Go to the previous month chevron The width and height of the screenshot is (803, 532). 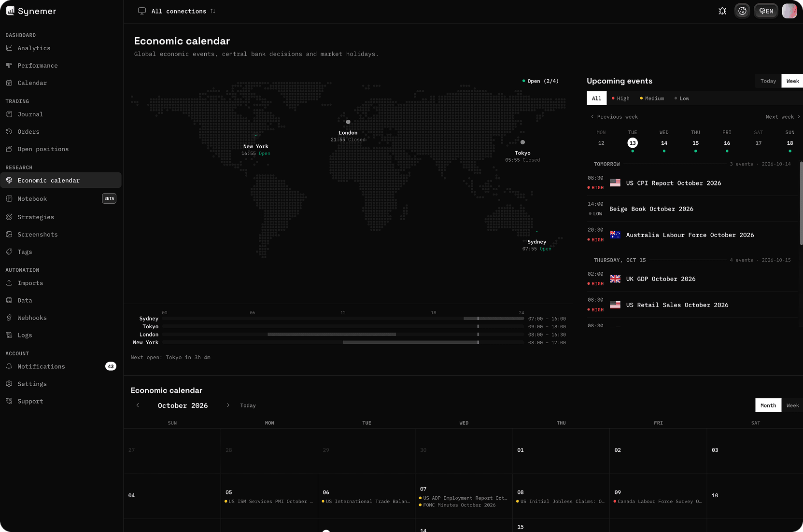click(138, 406)
